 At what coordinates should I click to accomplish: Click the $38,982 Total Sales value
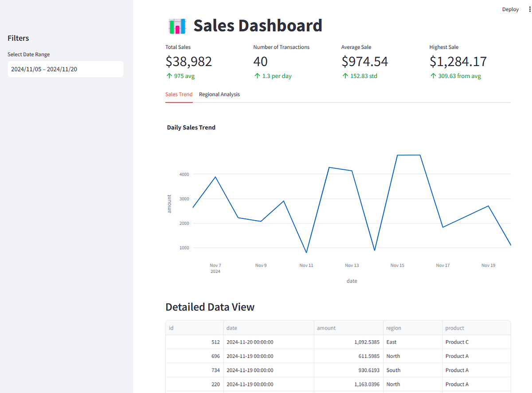(188, 62)
